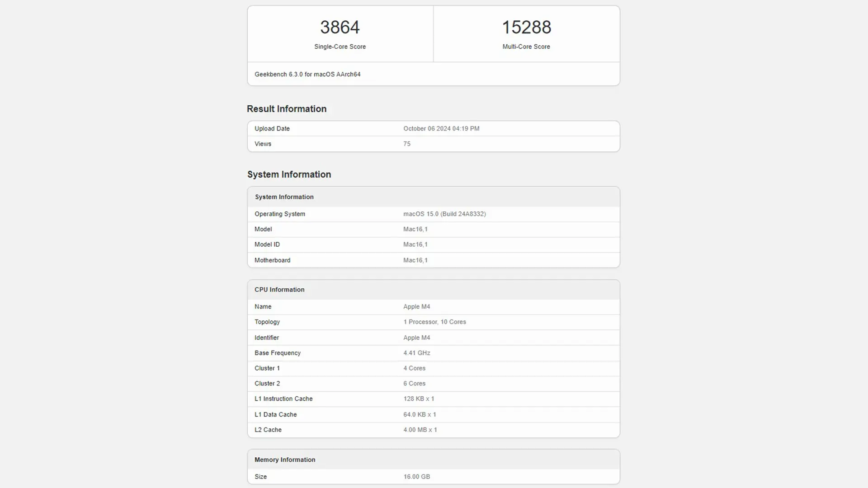Click the L1 Instruction Cache label
This screenshot has width=868, height=488.
(x=283, y=399)
